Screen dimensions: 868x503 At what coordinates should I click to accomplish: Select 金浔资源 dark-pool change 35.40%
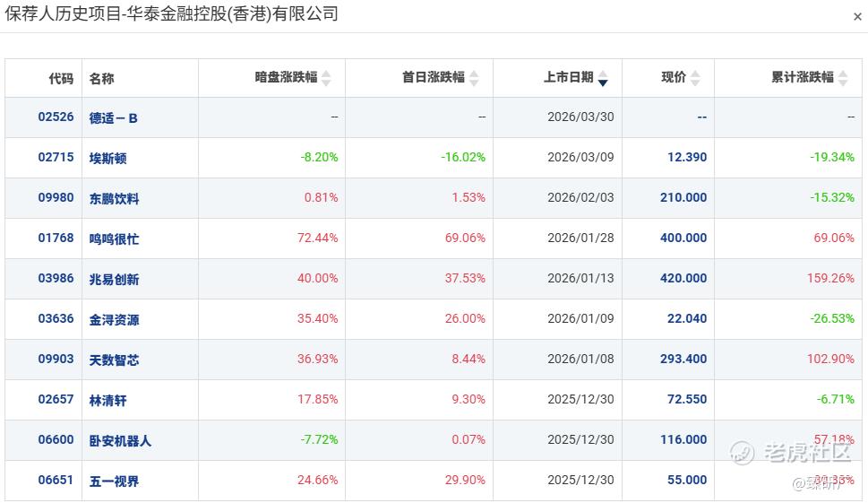point(318,319)
